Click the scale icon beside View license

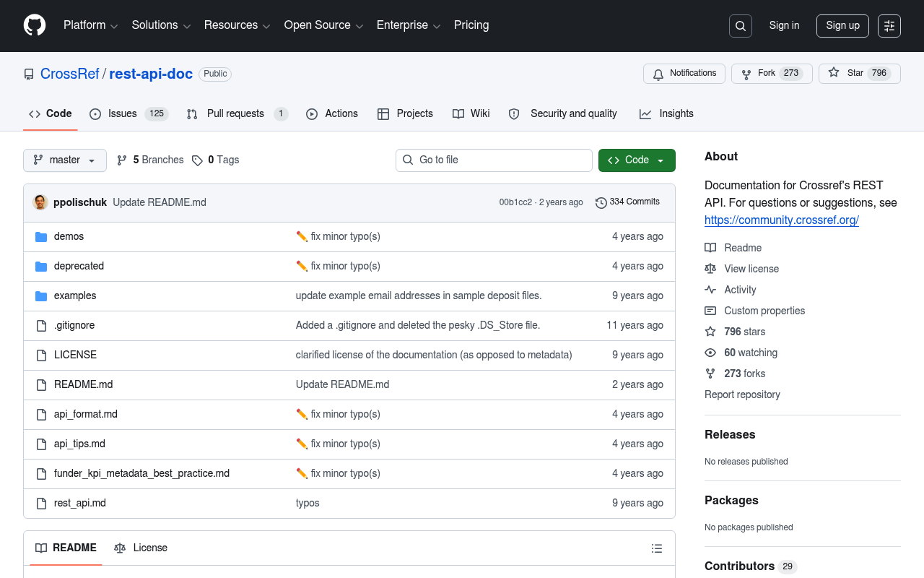point(710,269)
